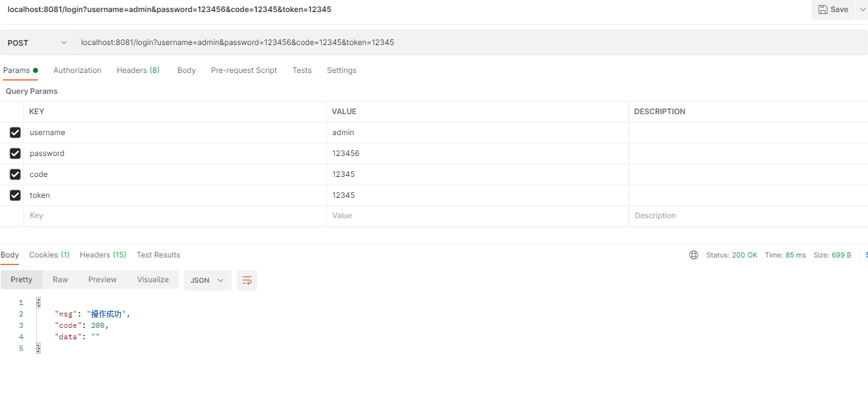The height and width of the screenshot is (404, 868).
Task: Click the Size: 699 B text
Action: [833, 255]
